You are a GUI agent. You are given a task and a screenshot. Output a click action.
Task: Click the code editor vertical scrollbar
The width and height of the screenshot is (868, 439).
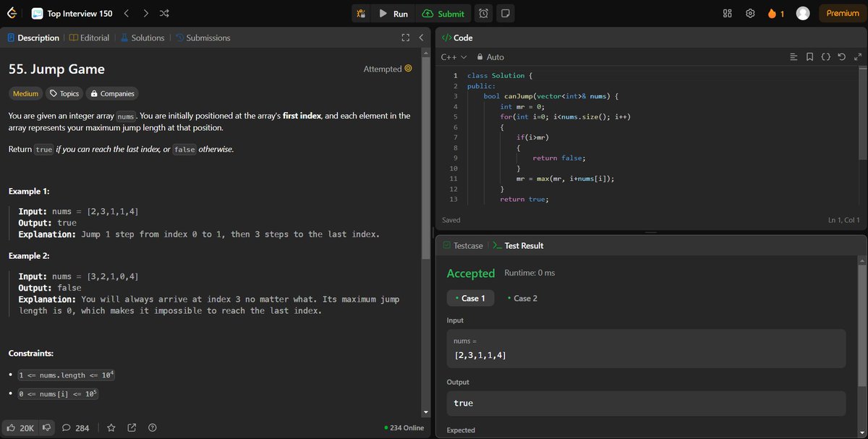[861, 114]
